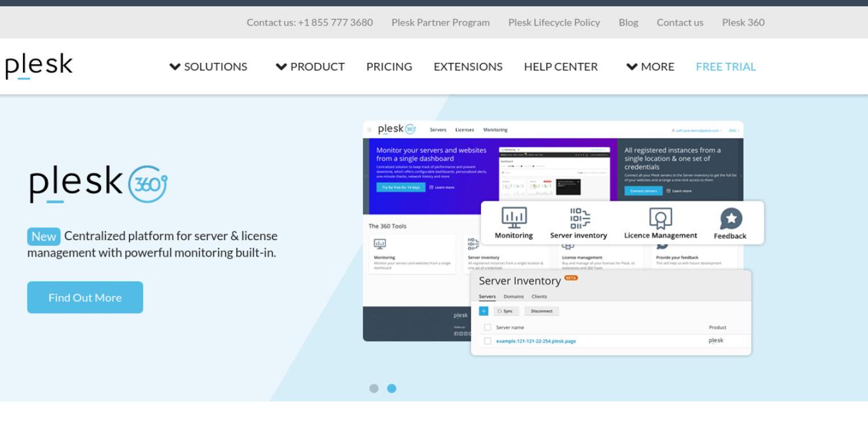The height and width of the screenshot is (430, 868).
Task: Click the Plesk logo in header
Action: coord(39,66)
